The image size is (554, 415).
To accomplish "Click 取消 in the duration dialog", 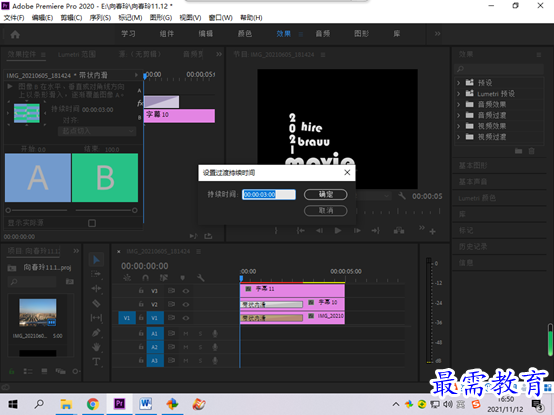I will [326, 211].
